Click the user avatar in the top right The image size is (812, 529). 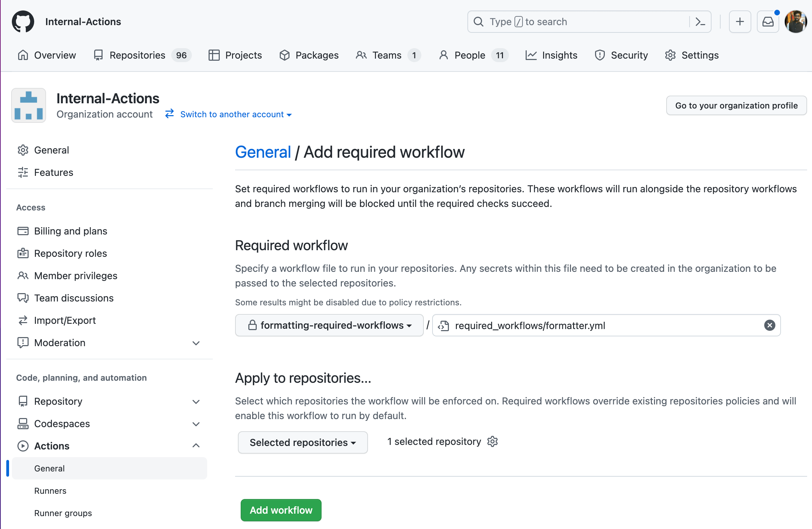tap(796, 22)
